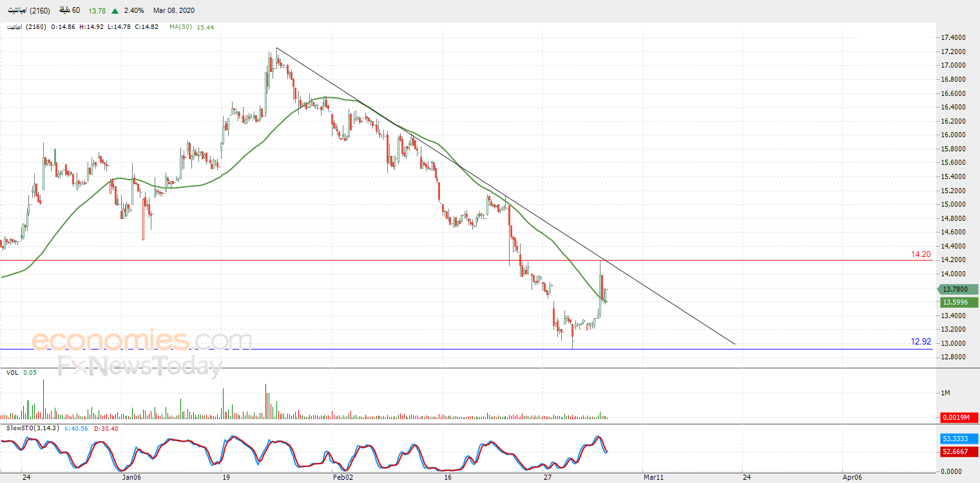Click the stochastic K value tag 53.3333

(x=959, y=438)
